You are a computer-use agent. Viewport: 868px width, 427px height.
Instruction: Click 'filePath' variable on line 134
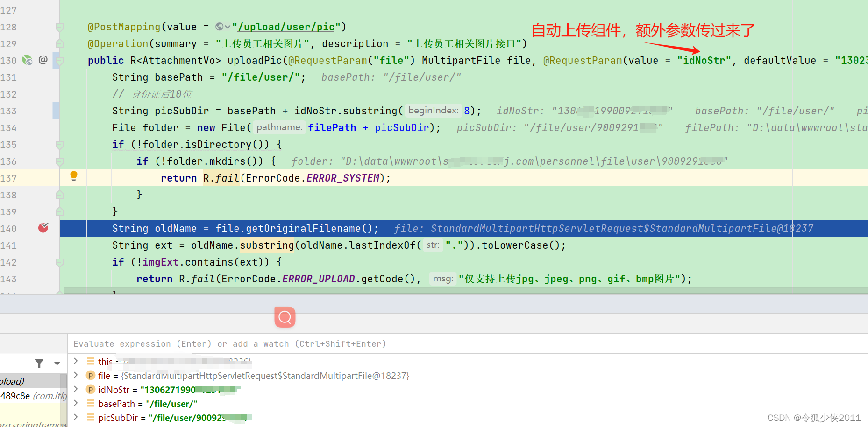(332, 128)
